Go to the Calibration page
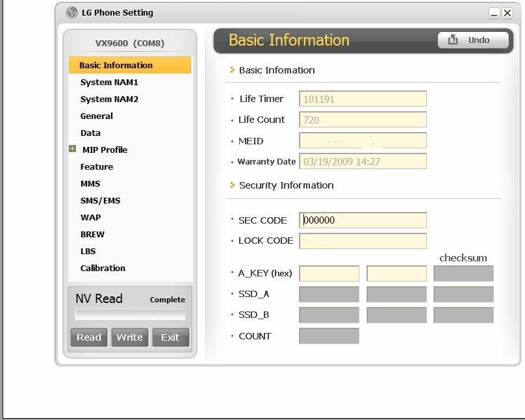525x420 pixels. (x=103, y=269)
